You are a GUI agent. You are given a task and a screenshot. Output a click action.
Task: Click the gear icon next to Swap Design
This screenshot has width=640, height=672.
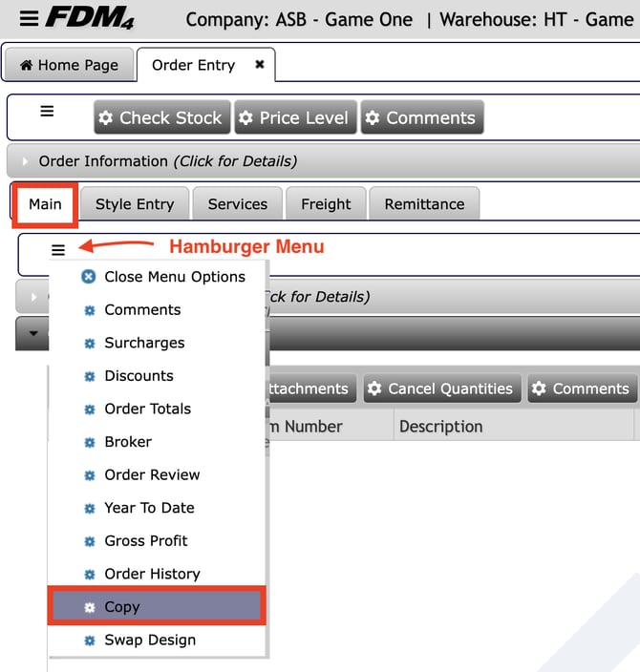[x=90, y=640]
